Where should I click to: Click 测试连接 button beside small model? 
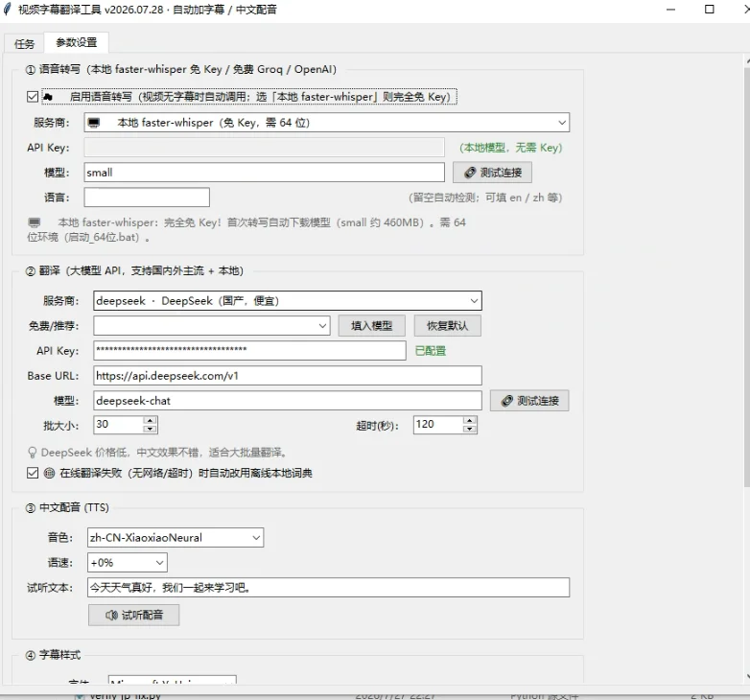492,173
